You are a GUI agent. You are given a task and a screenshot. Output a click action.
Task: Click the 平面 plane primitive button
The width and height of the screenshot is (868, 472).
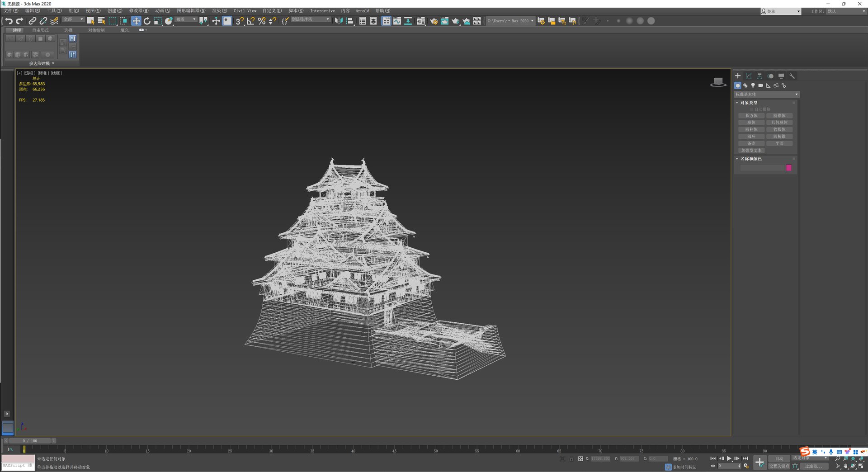[779, 143]
